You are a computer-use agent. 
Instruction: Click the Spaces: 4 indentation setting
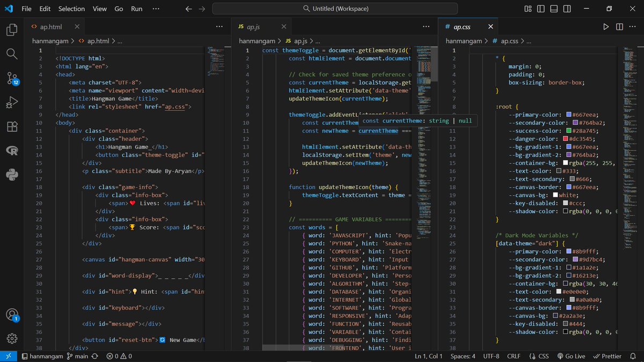[x=463, y=356]
